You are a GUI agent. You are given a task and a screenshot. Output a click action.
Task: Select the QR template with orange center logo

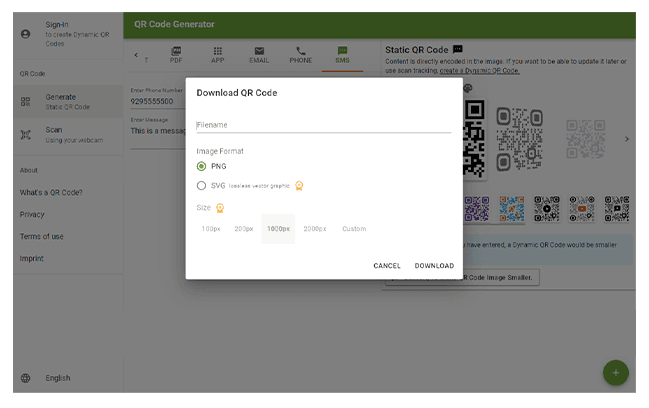pyautogui.click(x=582, y=209)
